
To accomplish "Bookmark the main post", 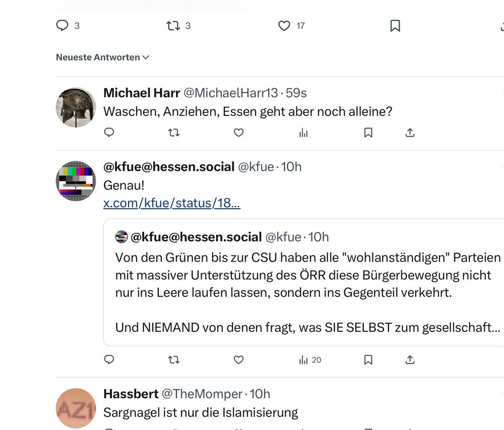I will (x=395, y=26).
